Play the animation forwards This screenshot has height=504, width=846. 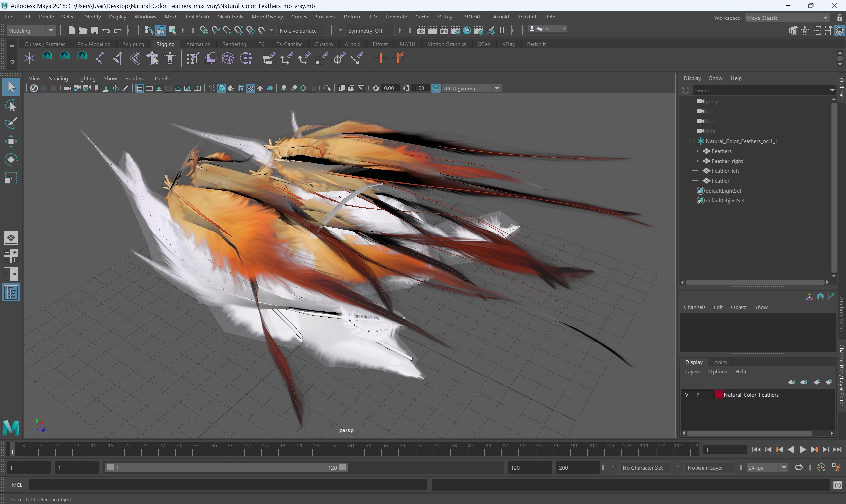pyautogui.click(x=802, y=450)
